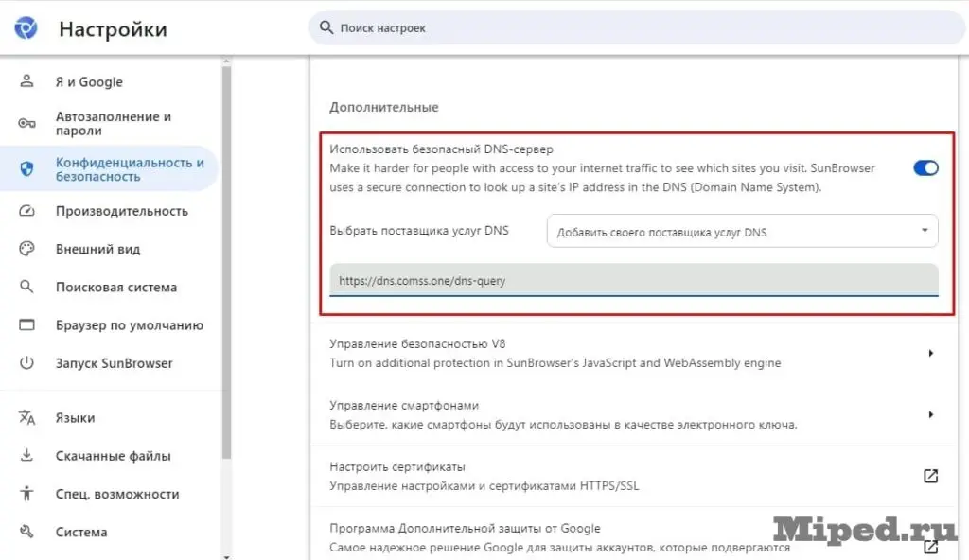Click the key icon for Автозаполнение и пароли
Screen dimensions: 969x560
coord(26,123)
